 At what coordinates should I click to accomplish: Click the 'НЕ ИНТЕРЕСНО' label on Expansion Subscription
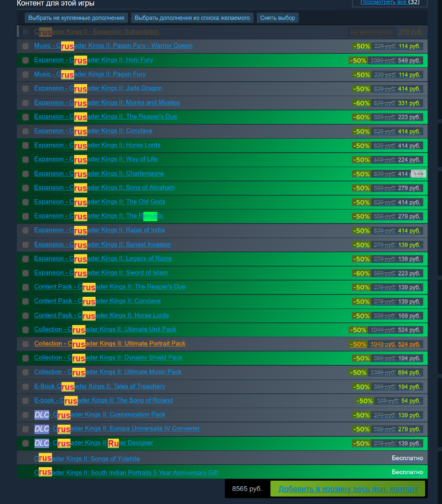(x=372, y=32)
